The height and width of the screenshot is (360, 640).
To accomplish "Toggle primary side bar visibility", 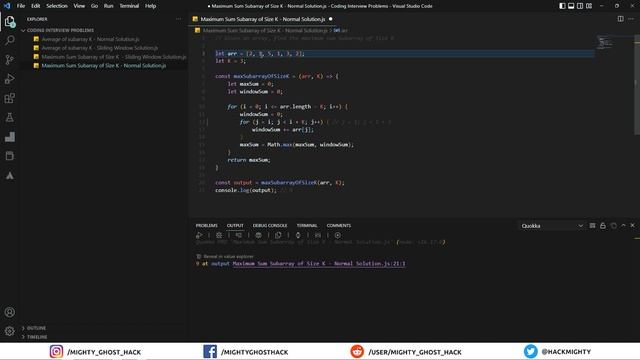I will click(x=562, y=6).
